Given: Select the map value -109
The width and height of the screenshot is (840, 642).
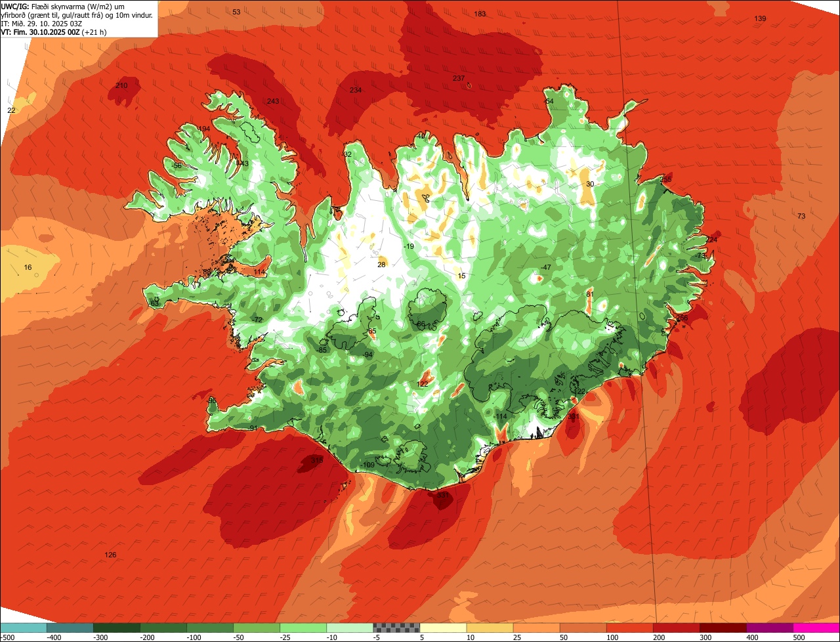Looking at the screenshot, I should click(x=368, y=465).
